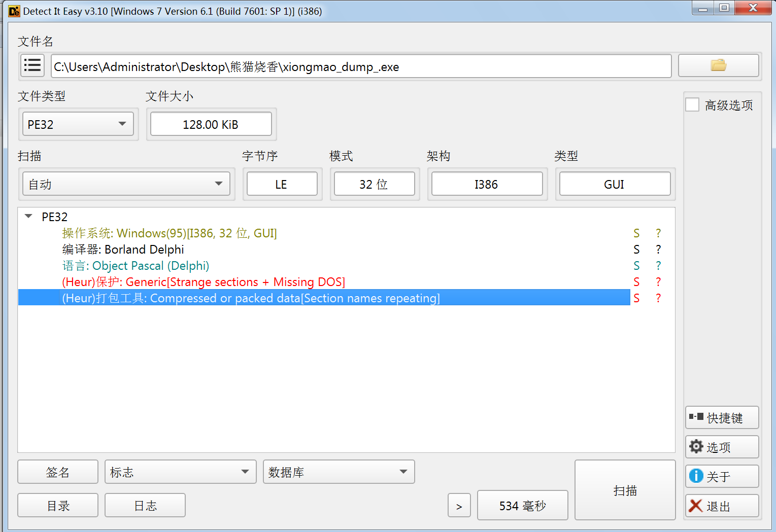Click S link for Object Pascal row
The height and width of the screenshot is (532, 776).
(x=636, y=265)
